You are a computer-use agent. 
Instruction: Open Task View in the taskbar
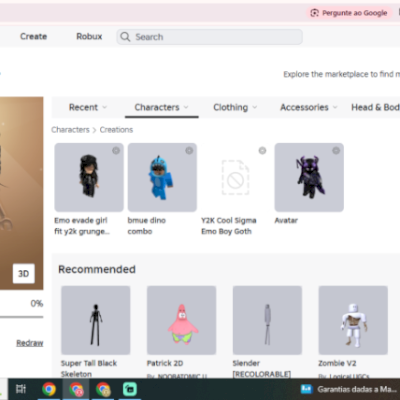pos(21,389)
